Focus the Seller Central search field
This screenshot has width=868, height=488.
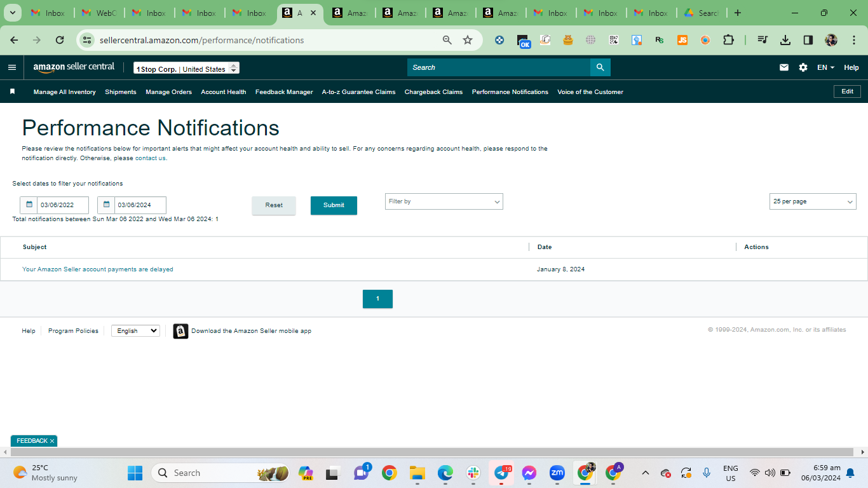coord(499,67)
